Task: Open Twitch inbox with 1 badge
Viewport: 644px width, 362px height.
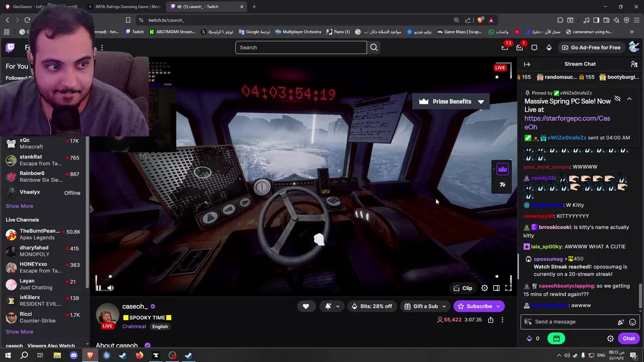Action: click(520, 47)
